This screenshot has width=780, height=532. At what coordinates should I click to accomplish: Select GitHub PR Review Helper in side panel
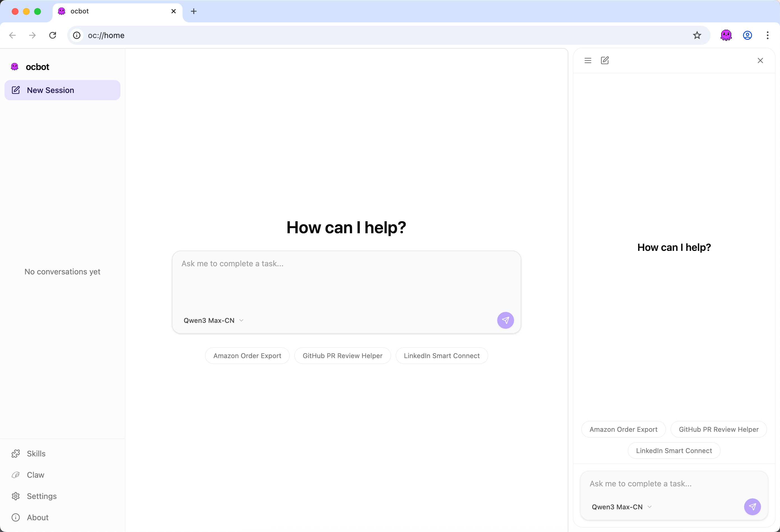[x=718, y=429]
